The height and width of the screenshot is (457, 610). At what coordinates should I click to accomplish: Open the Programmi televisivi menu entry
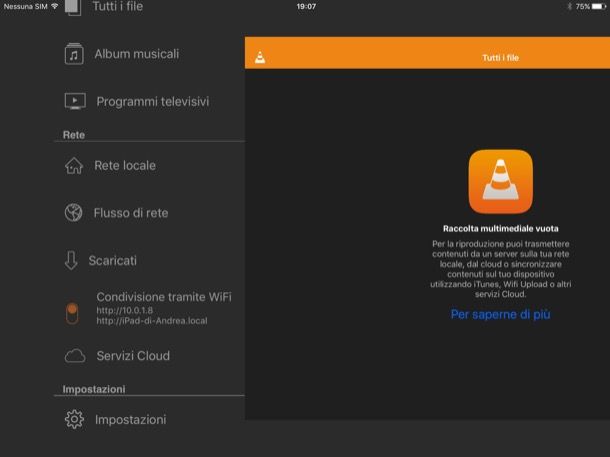point(153,102)
